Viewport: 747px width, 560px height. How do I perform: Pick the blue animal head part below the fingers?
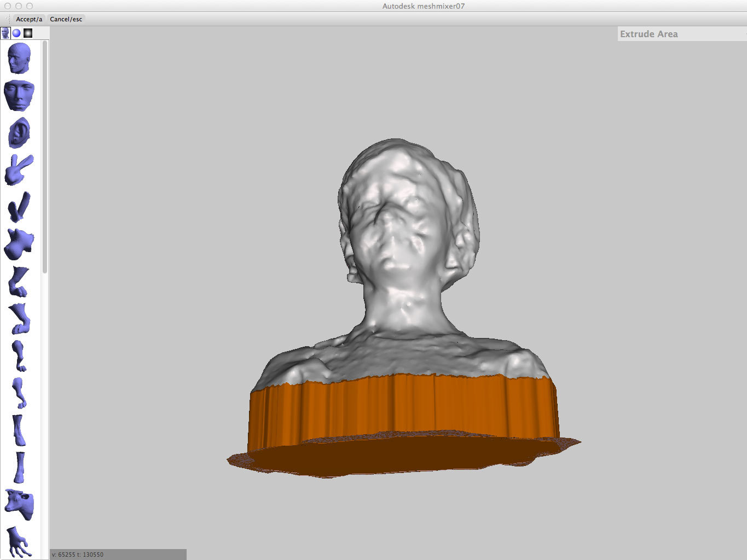click(19, 244)
